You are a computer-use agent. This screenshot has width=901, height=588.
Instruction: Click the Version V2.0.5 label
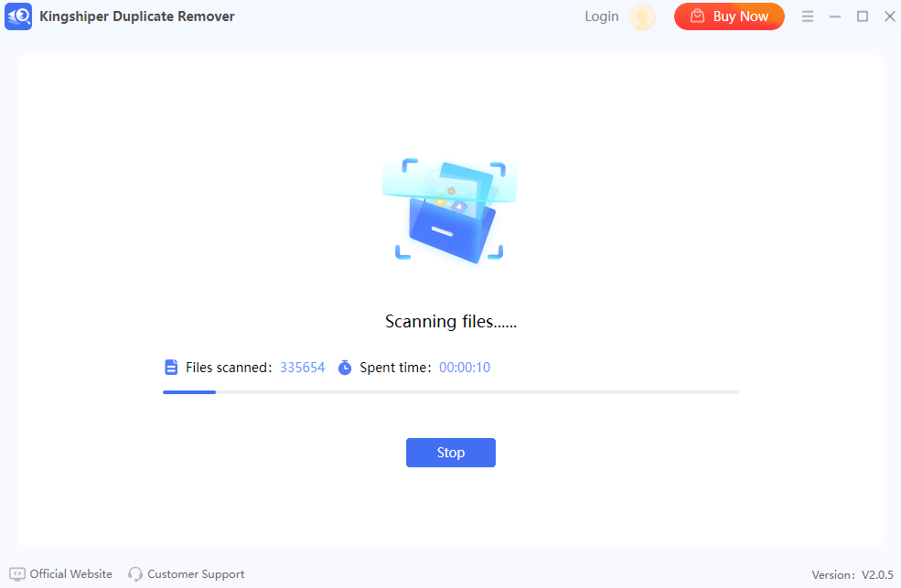[x=852, y=575]
